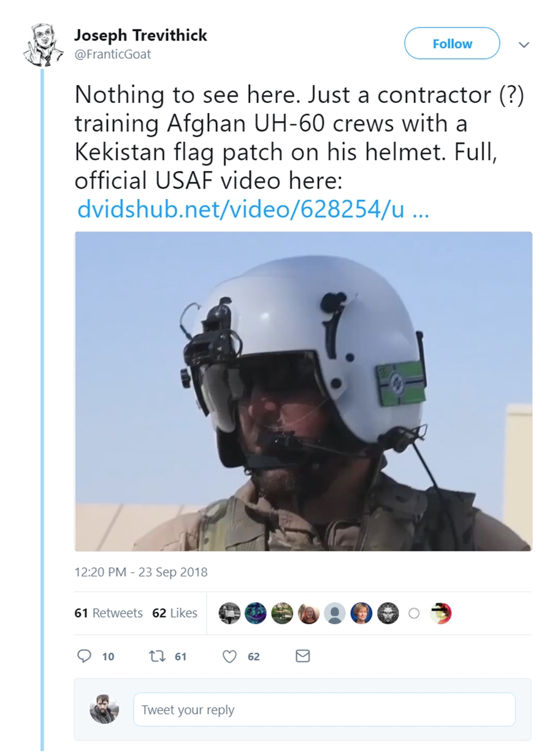This screenshot has width=550, height=756.
Task: Click the Joseph Trevithick display name
Action: pyautogui.click(x=140, y=36)
